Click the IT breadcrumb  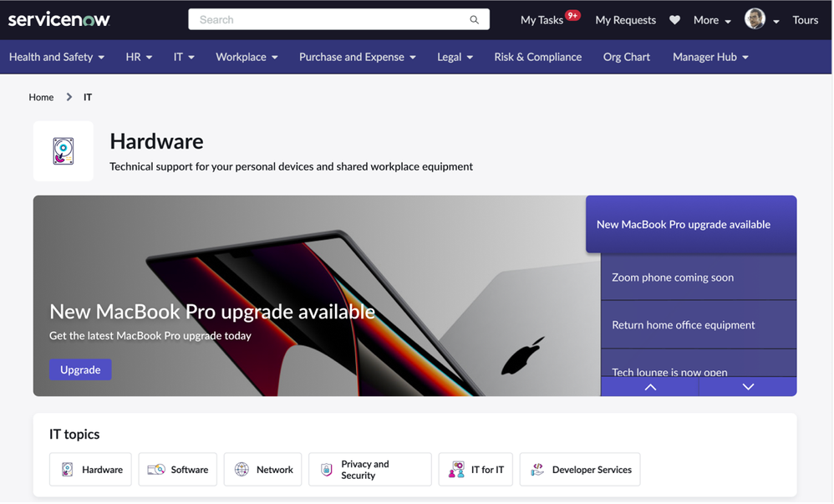click(88, 97)
